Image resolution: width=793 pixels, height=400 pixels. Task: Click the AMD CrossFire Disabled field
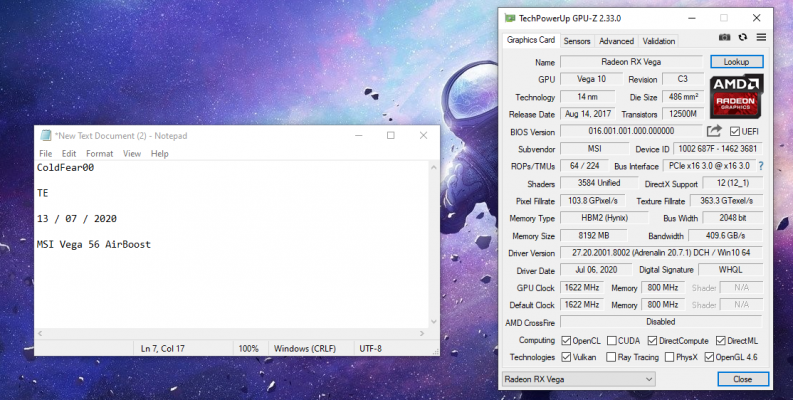[x=661, y=322]
